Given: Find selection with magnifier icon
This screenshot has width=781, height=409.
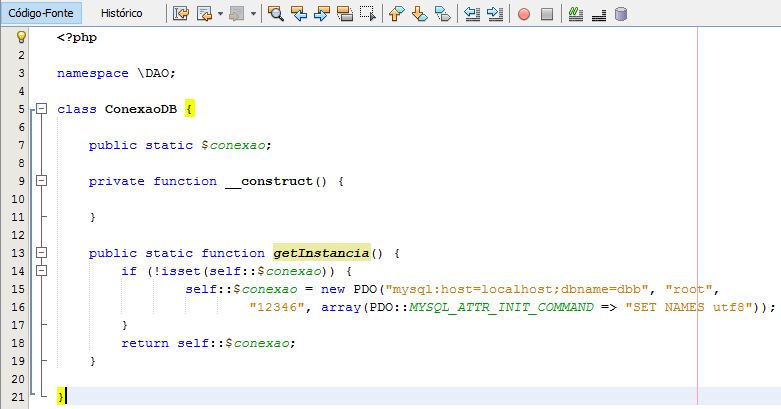Looking at the screenshot, I should pos(275,13).
